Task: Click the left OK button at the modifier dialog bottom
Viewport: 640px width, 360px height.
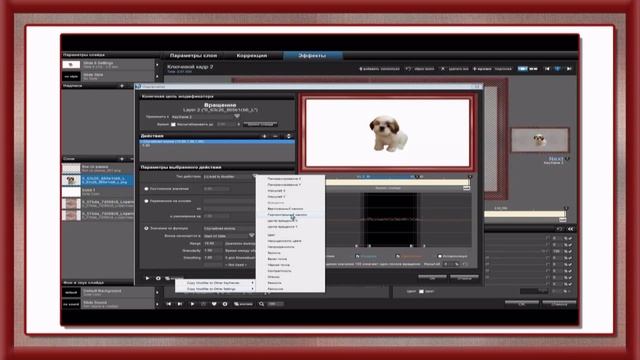Action: pyautogui.click(x=432, y=278)
